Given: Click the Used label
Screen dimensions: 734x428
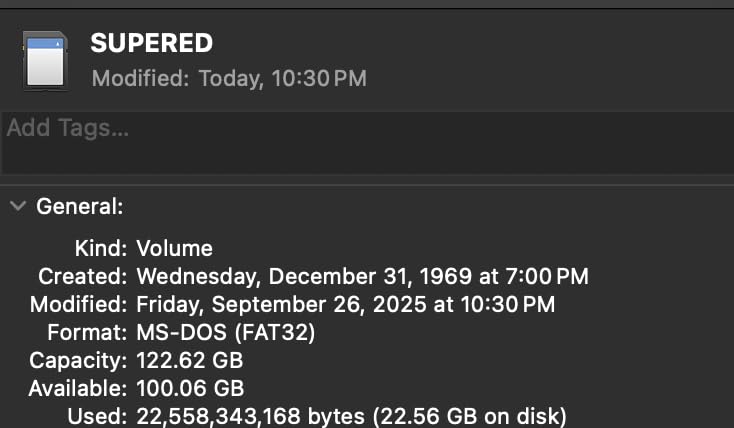Looking at the screenshot, I should click(97, 416).
